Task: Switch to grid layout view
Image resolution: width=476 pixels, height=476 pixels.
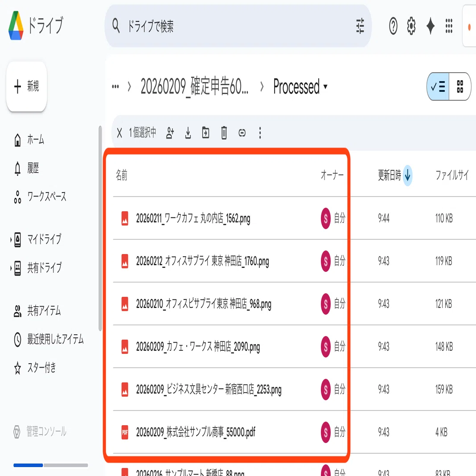Action: [460, 86]
